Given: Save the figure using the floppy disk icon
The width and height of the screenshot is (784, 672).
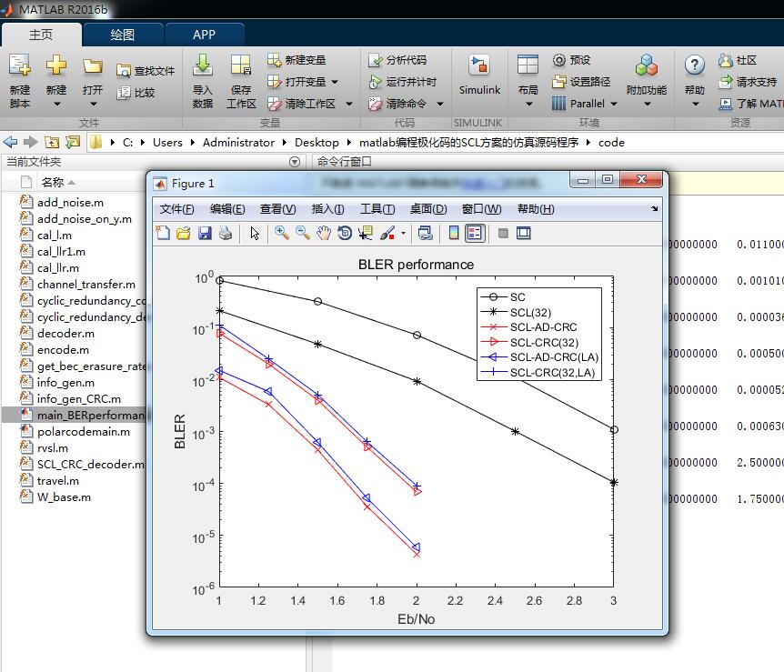Looking at the screenshot, I should (205, 233).
